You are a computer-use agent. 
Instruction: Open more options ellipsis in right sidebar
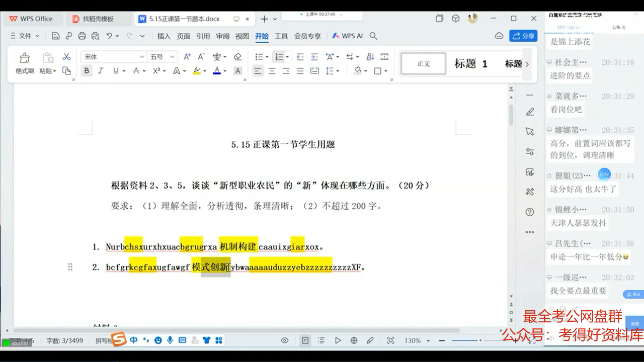(x=529, y=232)
